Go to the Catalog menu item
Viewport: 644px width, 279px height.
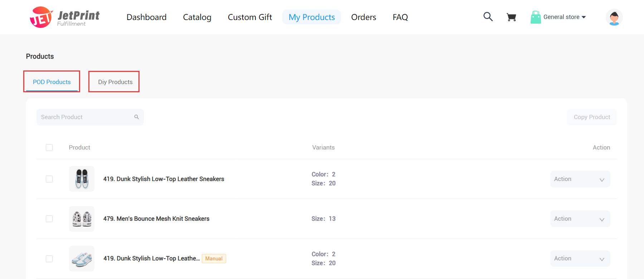click(x=197, y=17)
